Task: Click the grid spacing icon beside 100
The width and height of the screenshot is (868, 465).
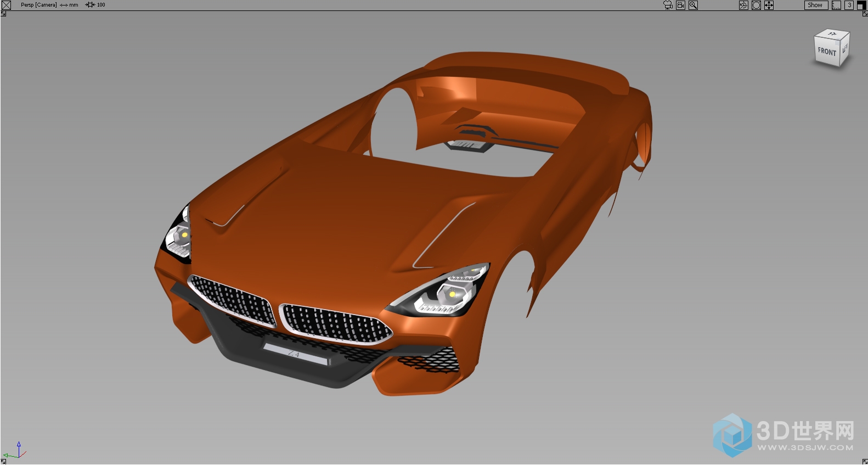Action: pos(90,5)
